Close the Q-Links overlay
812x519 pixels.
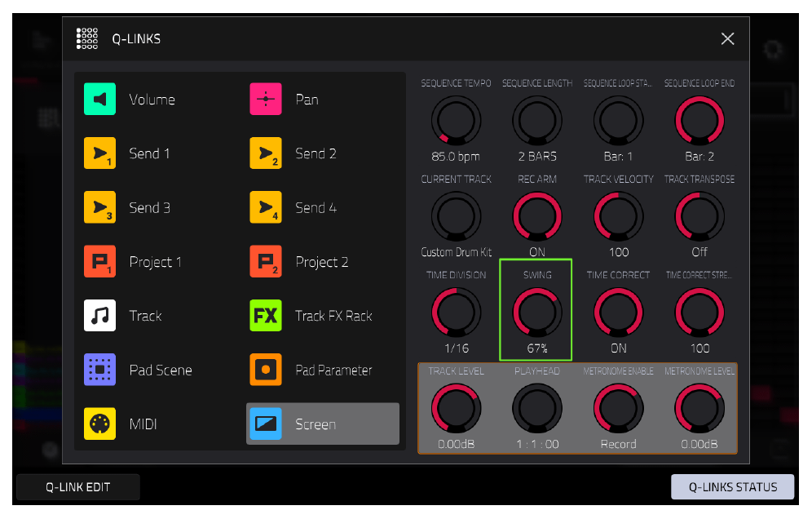point(727,39)
